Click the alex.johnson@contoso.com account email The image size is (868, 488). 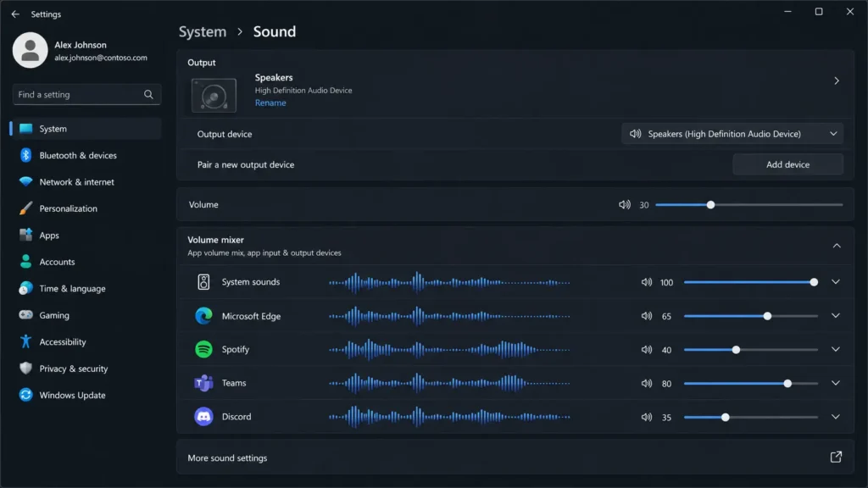pyautogui.click(x=101, y=58)
